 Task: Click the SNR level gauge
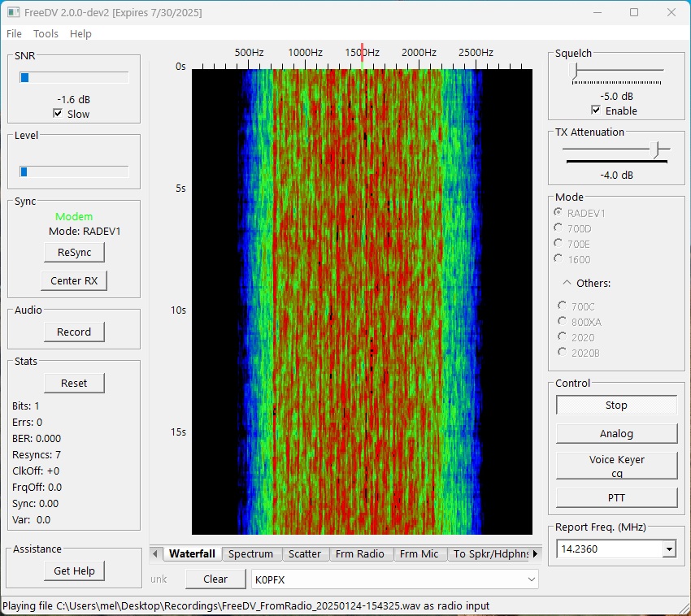click(x=74, y=77)
